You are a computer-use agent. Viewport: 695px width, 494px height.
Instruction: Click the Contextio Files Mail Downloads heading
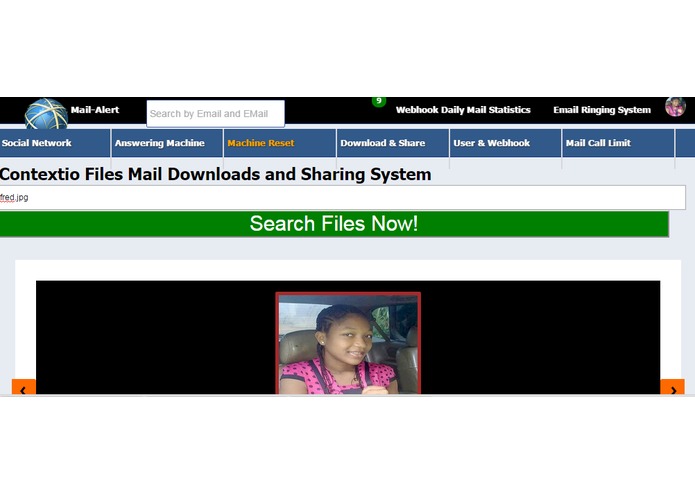(215, 174)
